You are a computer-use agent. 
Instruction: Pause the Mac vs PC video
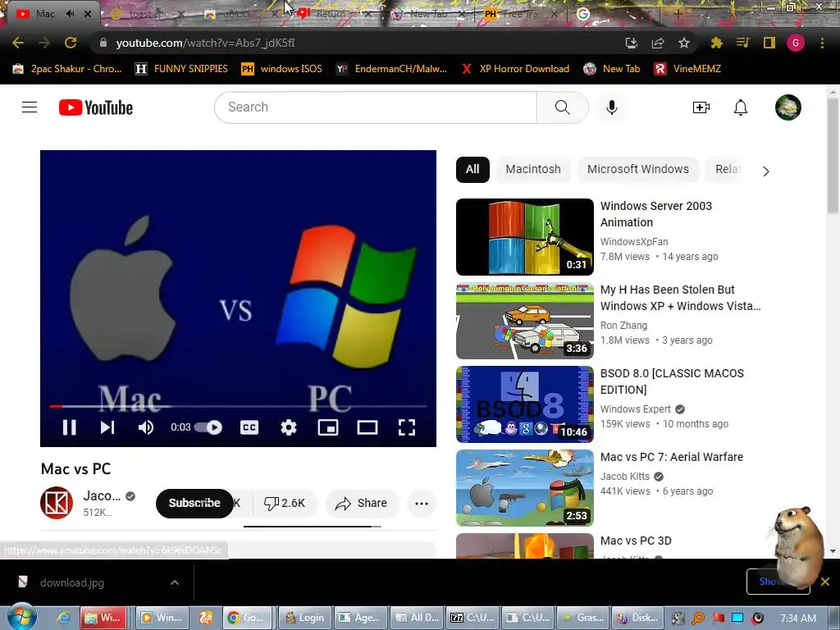click(x=69, y=427)
